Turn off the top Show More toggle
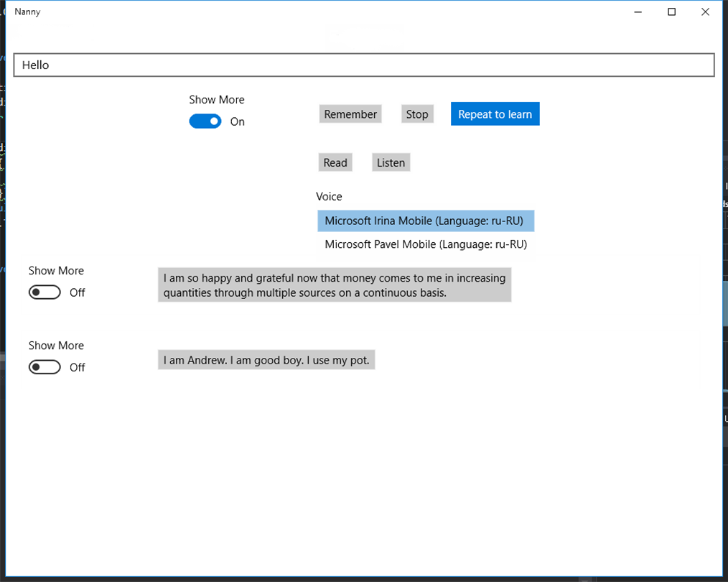 pyautogui.click(x=205, y=121)
